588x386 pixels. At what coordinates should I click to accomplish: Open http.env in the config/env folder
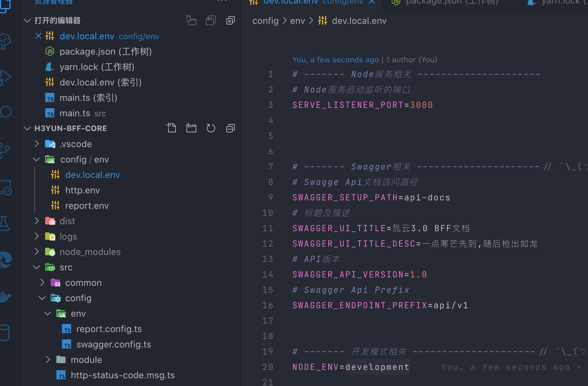click(82, 190)
